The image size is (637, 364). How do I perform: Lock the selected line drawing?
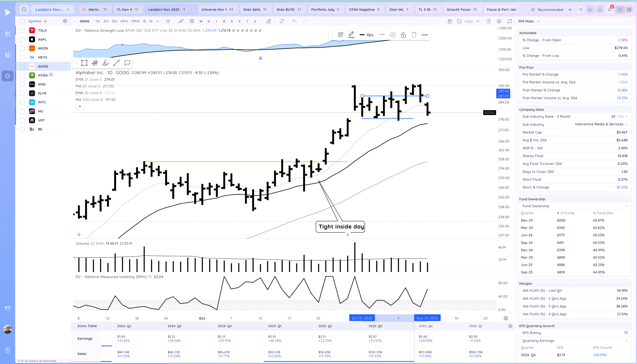(x=403, y=35)
